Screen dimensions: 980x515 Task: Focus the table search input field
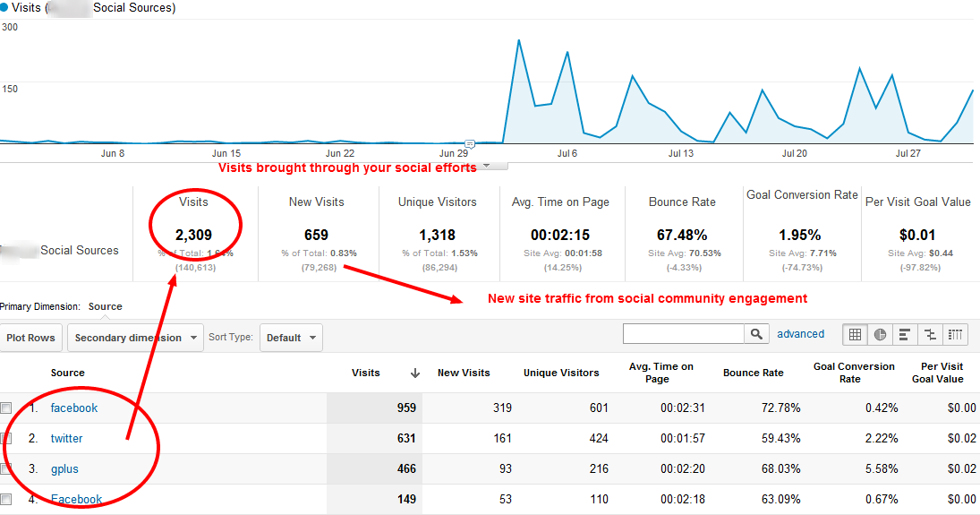tap(684, 334)
